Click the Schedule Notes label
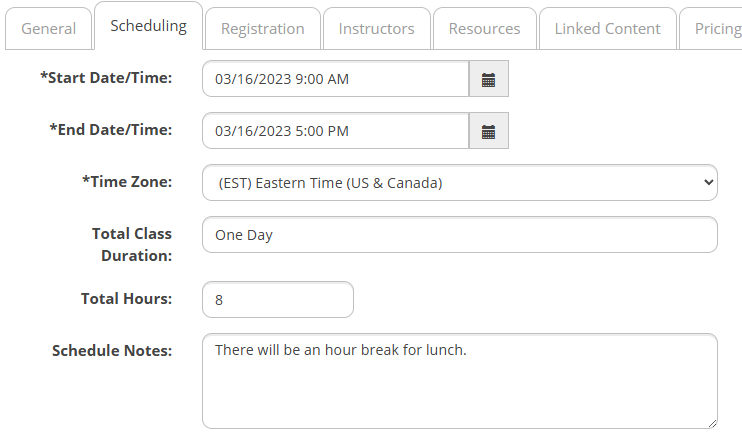Screen dimensions: 742x437 pos(112,351)
